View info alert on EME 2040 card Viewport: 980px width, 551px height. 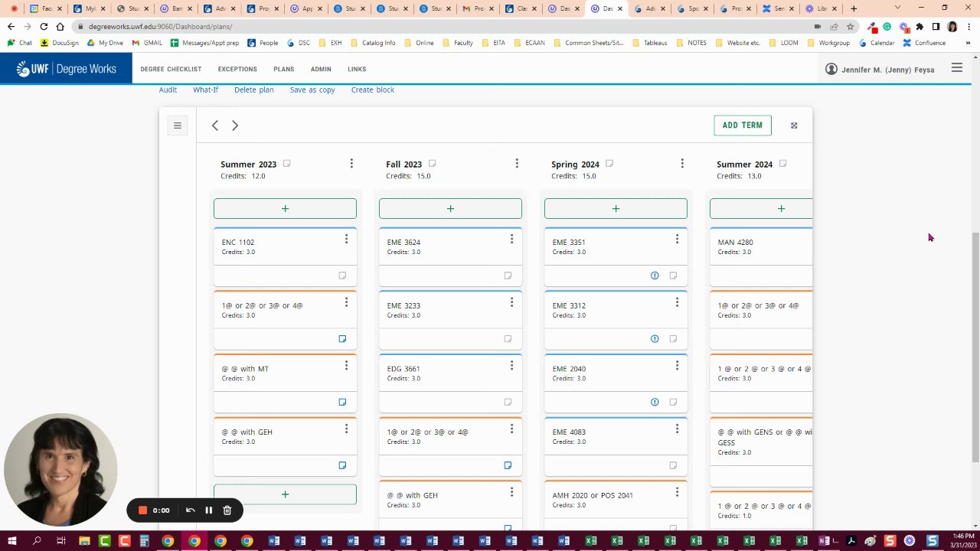(655, 403)
